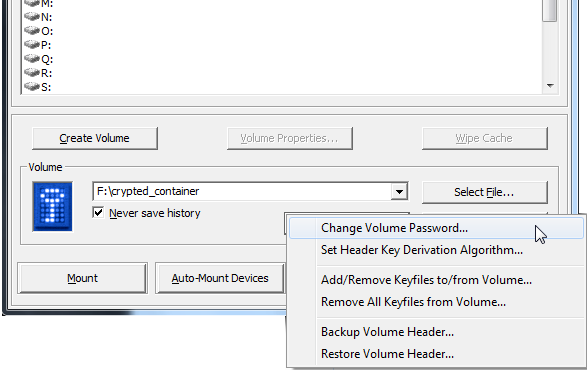Select the M: drive icon
The image size is (588, 370).
[32, 3]
